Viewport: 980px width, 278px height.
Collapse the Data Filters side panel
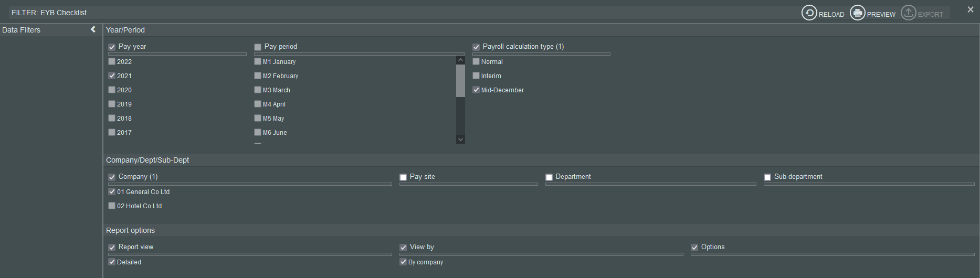pos(93,29)
